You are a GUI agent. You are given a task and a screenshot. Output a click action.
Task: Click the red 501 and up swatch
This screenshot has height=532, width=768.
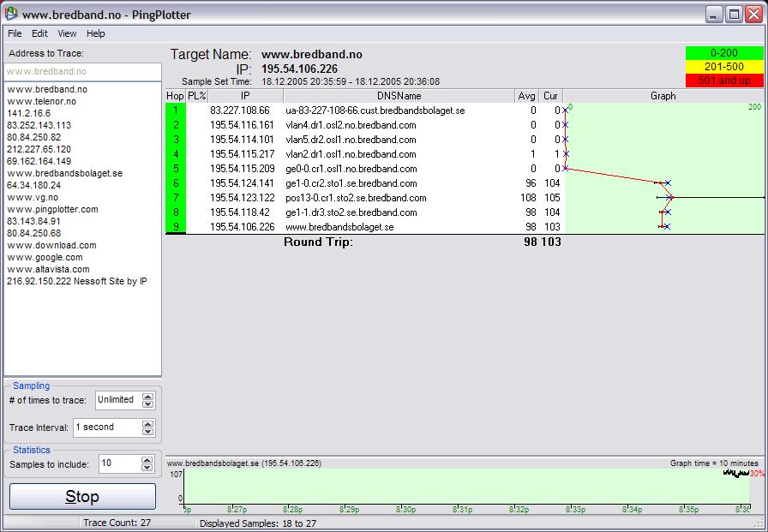coord(724,81)
